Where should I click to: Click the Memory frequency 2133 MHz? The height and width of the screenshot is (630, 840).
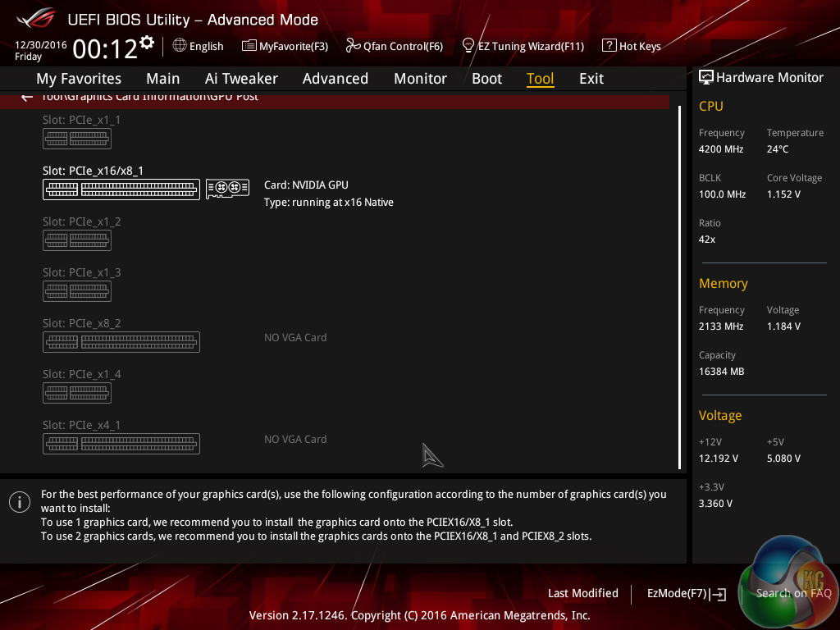pyautogui.click(x=721, y=326)
